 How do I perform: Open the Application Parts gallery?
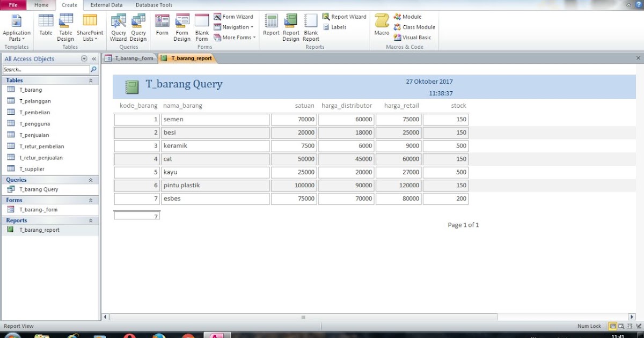click(17, 28)
